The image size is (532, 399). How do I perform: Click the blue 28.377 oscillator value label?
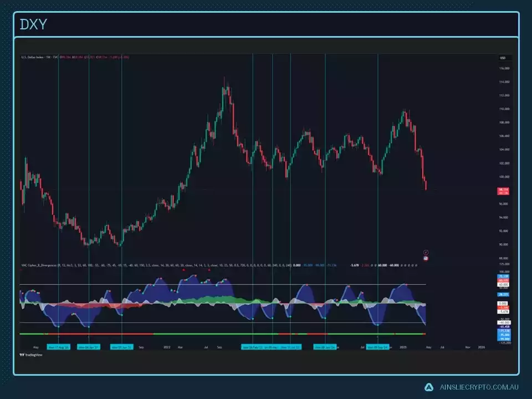pyautogui.click(x=503, y=294)
